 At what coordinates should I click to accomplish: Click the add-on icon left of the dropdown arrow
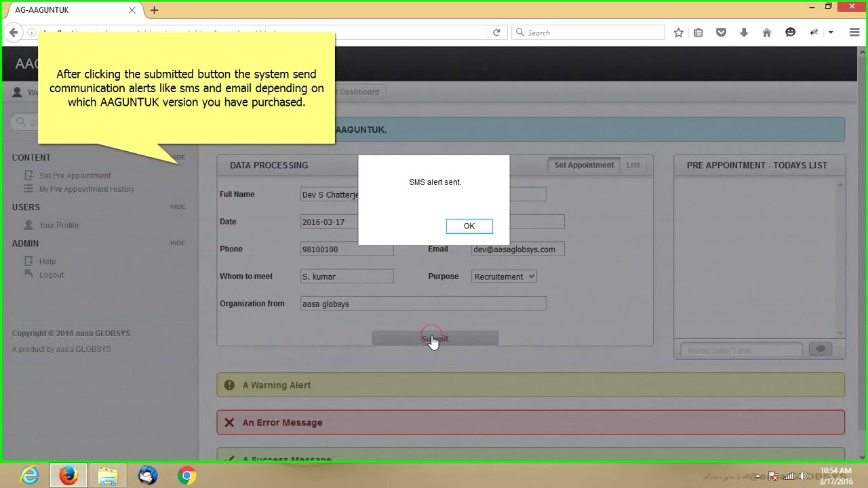[814, 33]
